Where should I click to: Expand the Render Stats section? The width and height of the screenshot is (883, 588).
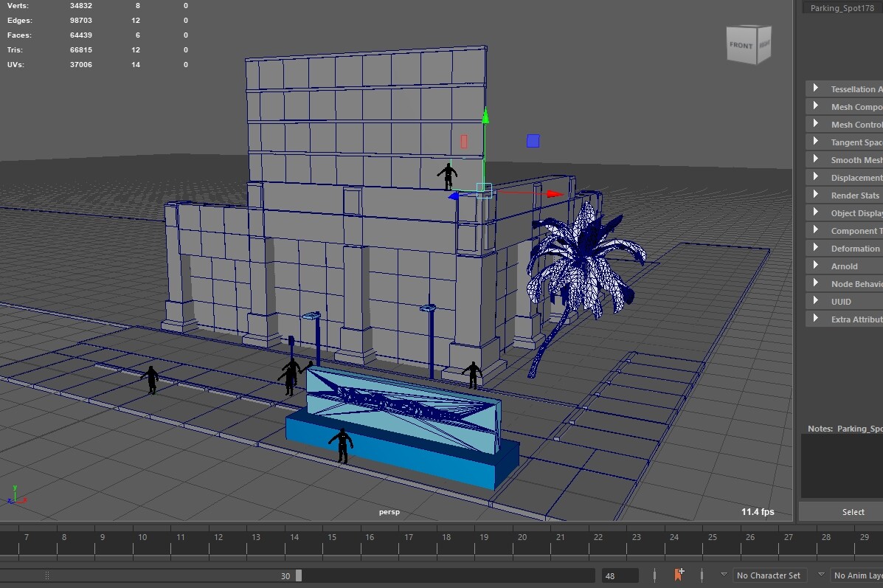[x=816, y=195]
